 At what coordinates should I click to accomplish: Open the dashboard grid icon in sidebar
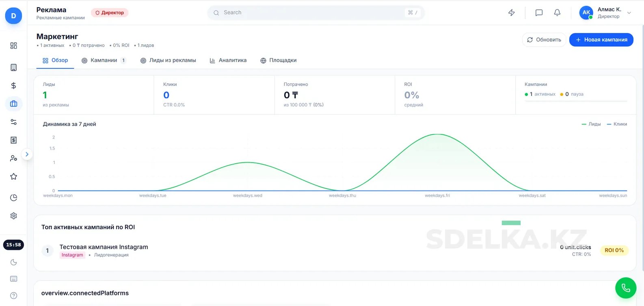(13, 46)
